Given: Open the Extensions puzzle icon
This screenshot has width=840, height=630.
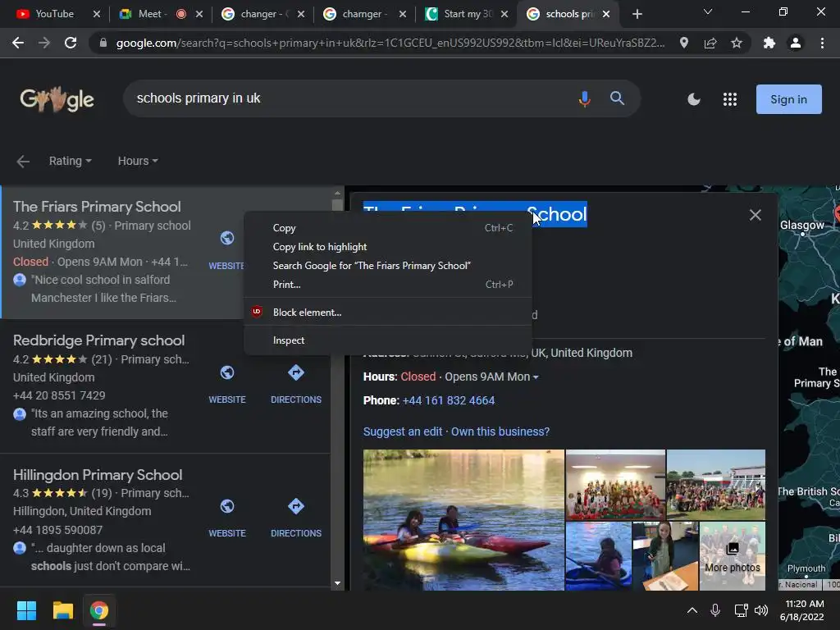Looking at the screenshot, I should click(769, 43).
